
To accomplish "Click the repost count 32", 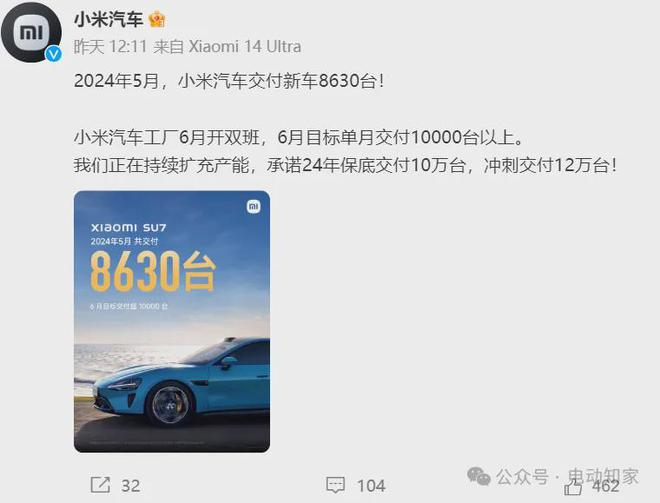I will click(130, 486).
